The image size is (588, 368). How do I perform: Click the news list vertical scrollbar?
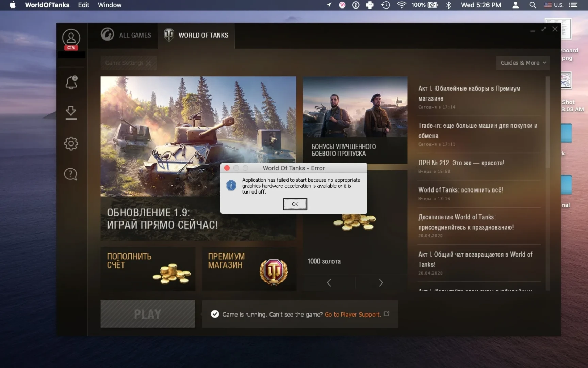tap(548, 123)
